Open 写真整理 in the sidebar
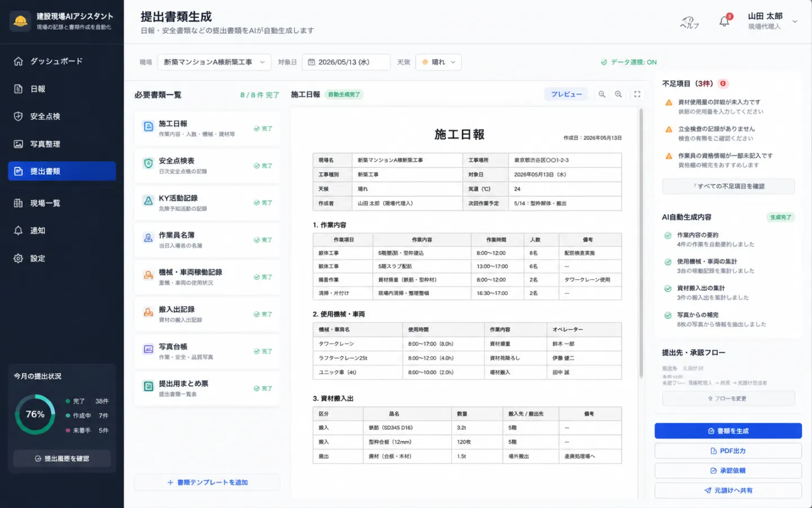The height and width of the screenshot is (508, 812). coord(62,144)
